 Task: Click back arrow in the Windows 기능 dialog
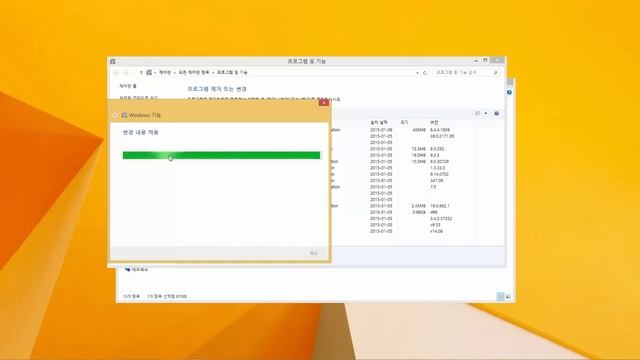[x=115, y=116]
